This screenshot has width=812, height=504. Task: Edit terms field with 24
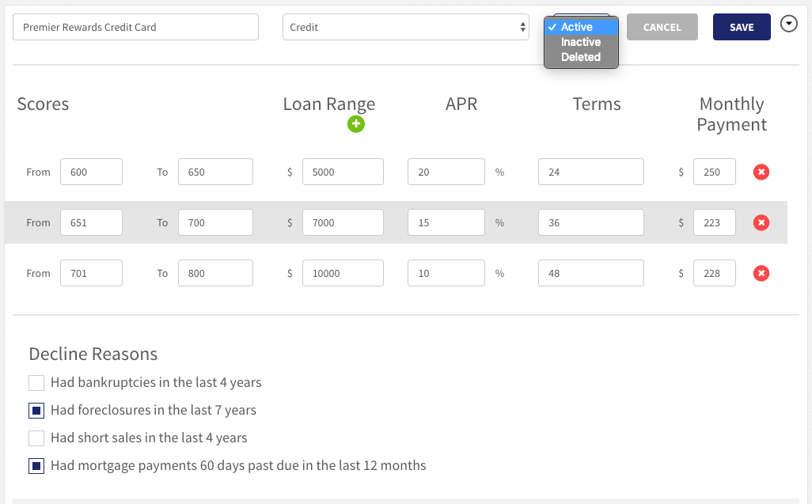click(591, 172)
